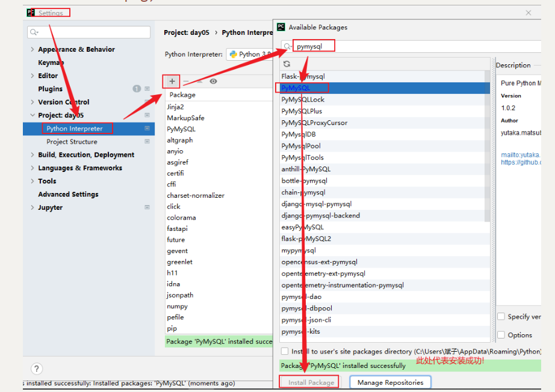
Task: Open Plugins settings page
Action: (x=50, y=89)
